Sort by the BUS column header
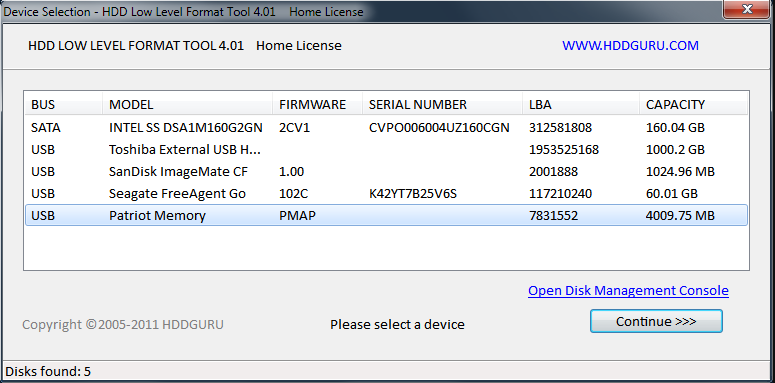This screenshot has height=383, width=775. click(x=63, y=105)
